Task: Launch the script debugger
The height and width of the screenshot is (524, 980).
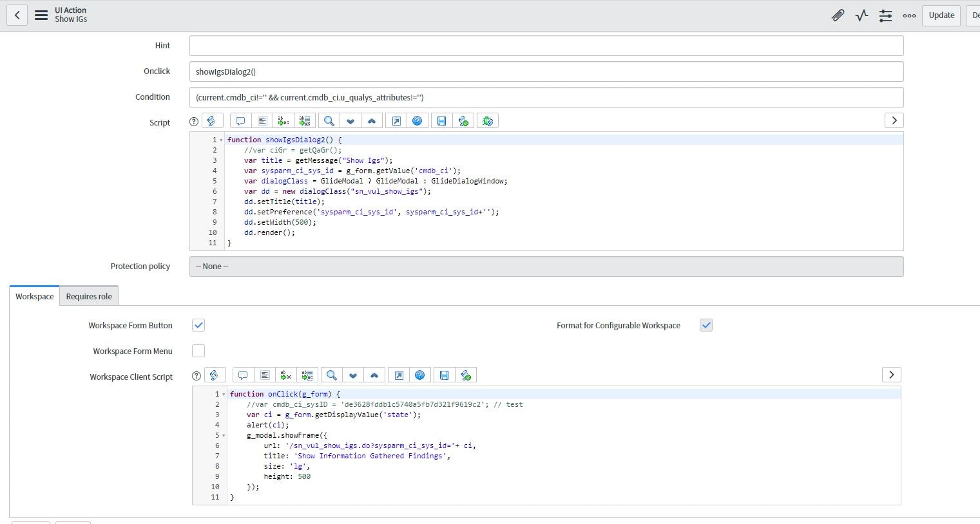Action: click(487, 120)
